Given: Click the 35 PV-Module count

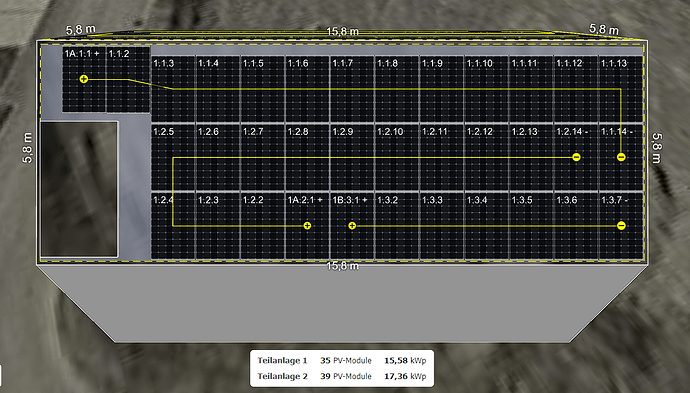Looking at the screenshot, I should click(346, 360).
